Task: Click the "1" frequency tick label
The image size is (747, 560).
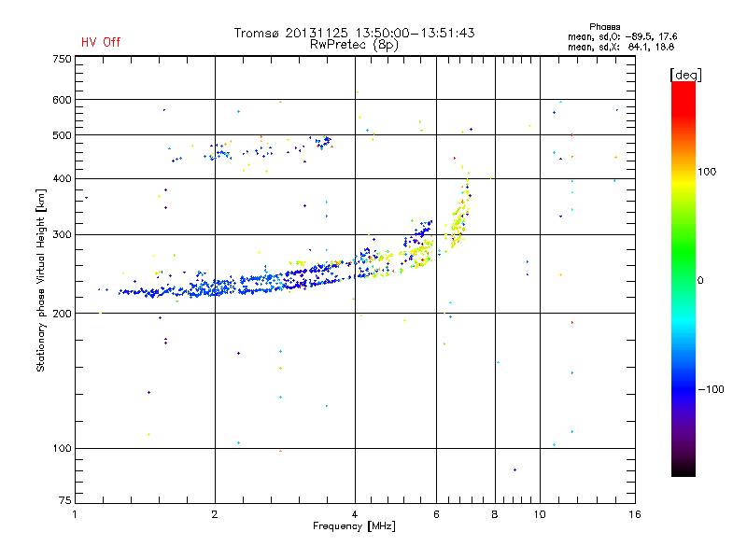Action: point(75,514)
